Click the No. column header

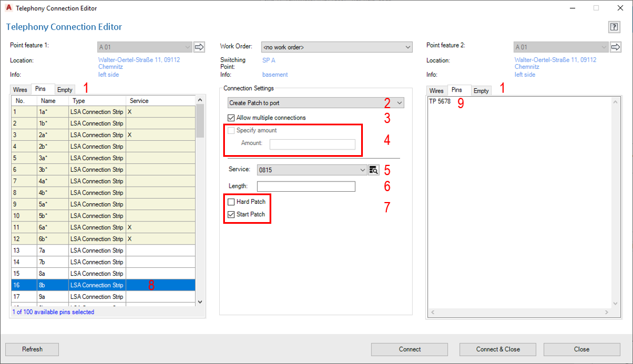click(24, 101)
